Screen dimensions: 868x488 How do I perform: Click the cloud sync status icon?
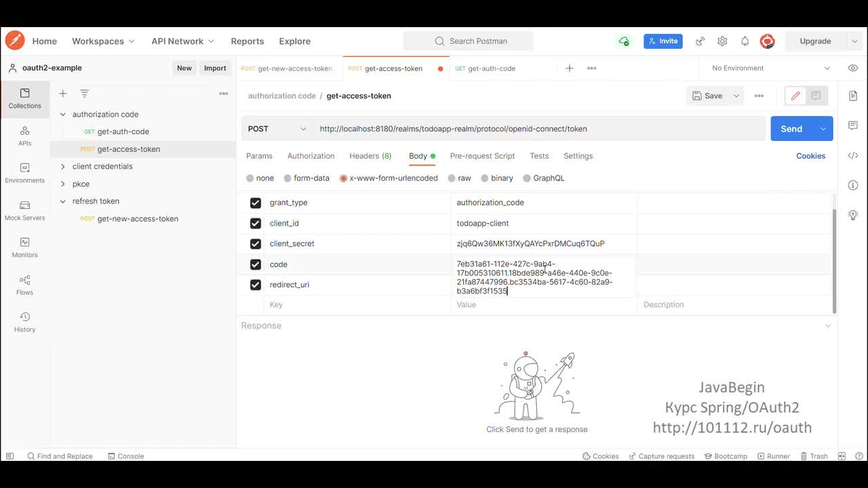(x=624, y=41)
